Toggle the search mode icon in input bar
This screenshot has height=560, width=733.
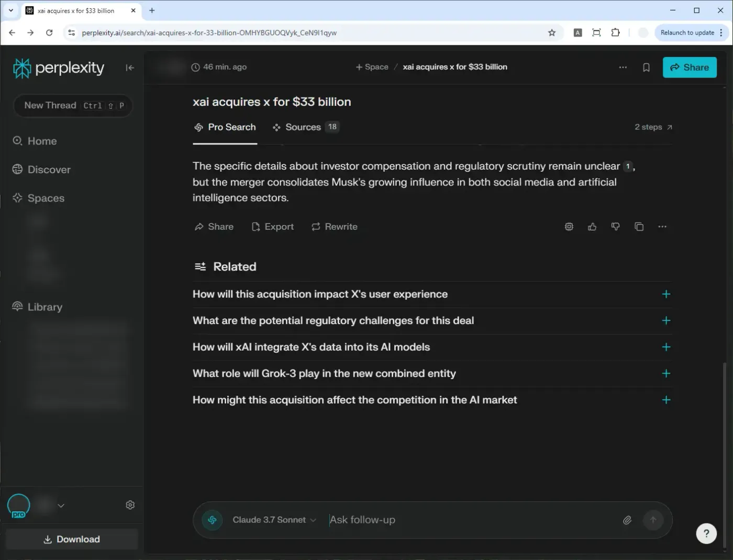212,520
